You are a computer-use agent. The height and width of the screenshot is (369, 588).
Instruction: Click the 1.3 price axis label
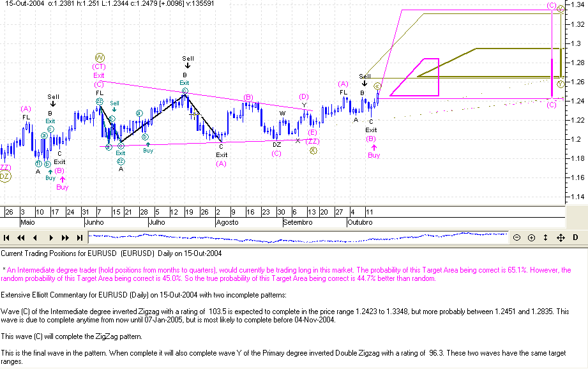pos(576,43)
